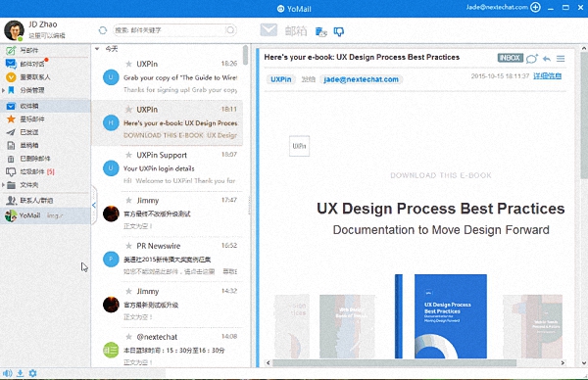This screenshot has height=380, width=588.
Task: Collapse the 今天 group in mail list
Action: (97, 49)
